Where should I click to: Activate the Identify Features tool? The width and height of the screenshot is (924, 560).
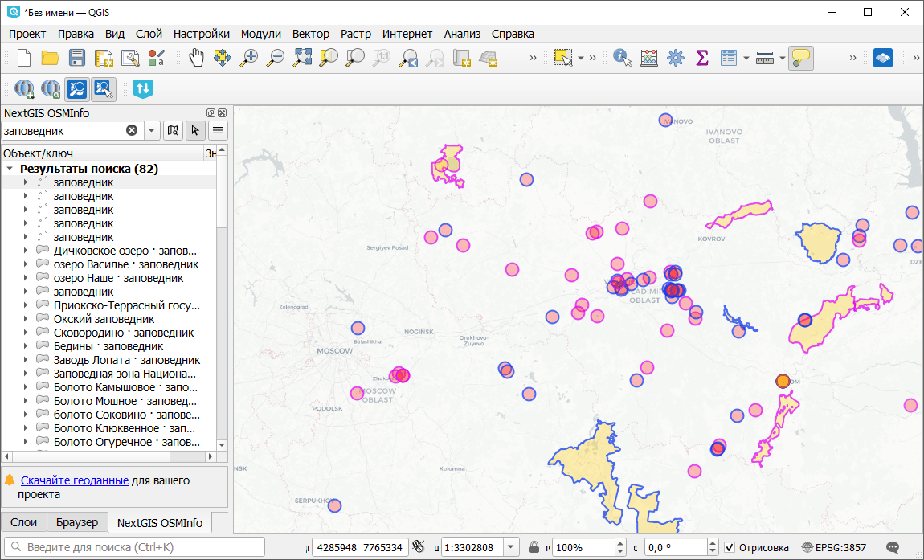[x=622, y=57]
